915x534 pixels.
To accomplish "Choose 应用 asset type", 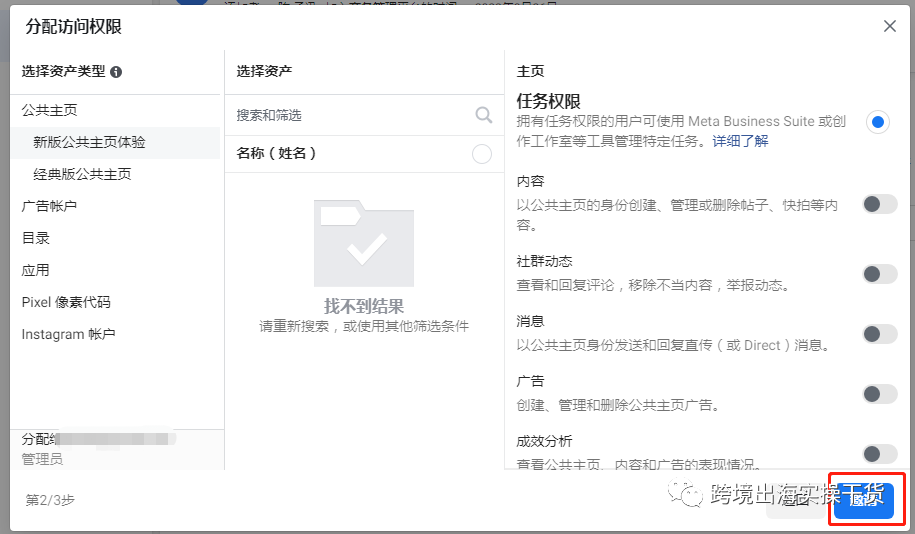I will tap(36, 270).
